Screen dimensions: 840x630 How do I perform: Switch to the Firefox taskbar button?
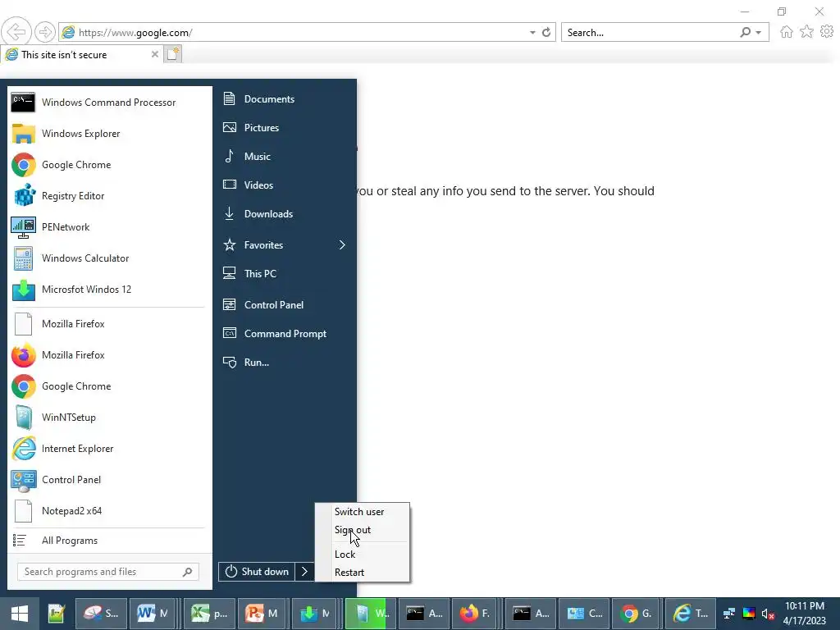475,614
